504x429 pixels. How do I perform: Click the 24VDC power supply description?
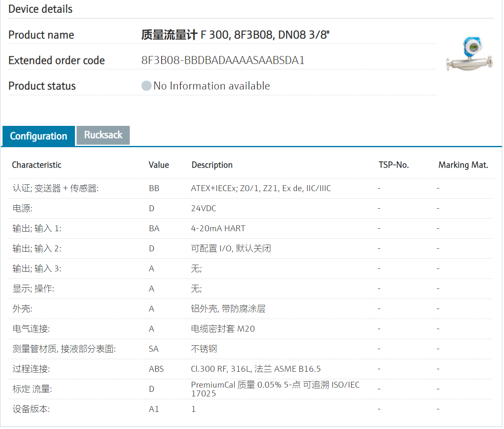pos(203,209)
